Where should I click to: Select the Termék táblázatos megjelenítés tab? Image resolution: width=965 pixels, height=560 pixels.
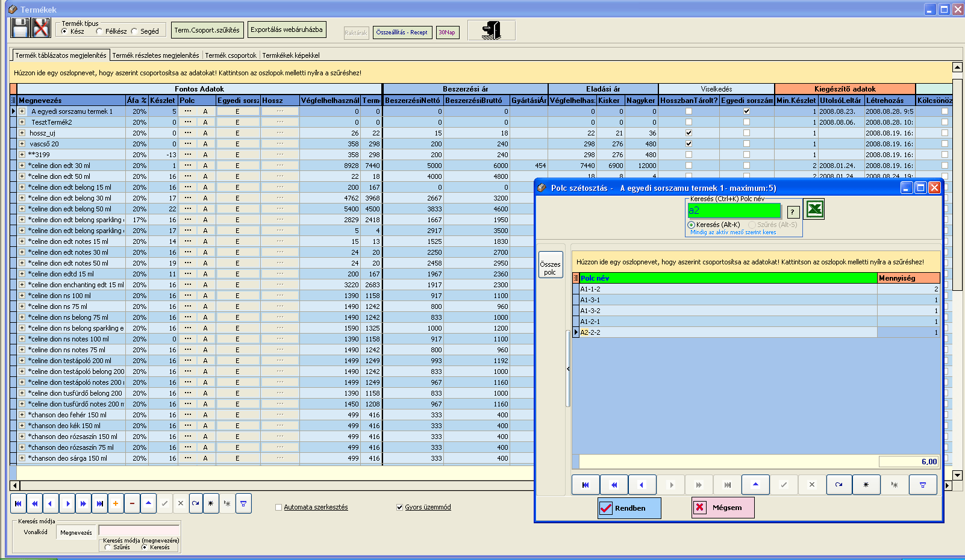61,55
